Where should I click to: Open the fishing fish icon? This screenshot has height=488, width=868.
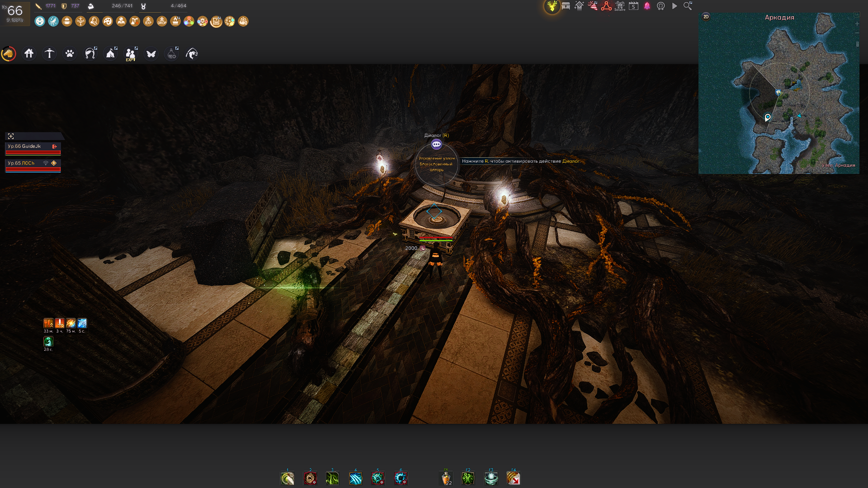click(192, 54)
